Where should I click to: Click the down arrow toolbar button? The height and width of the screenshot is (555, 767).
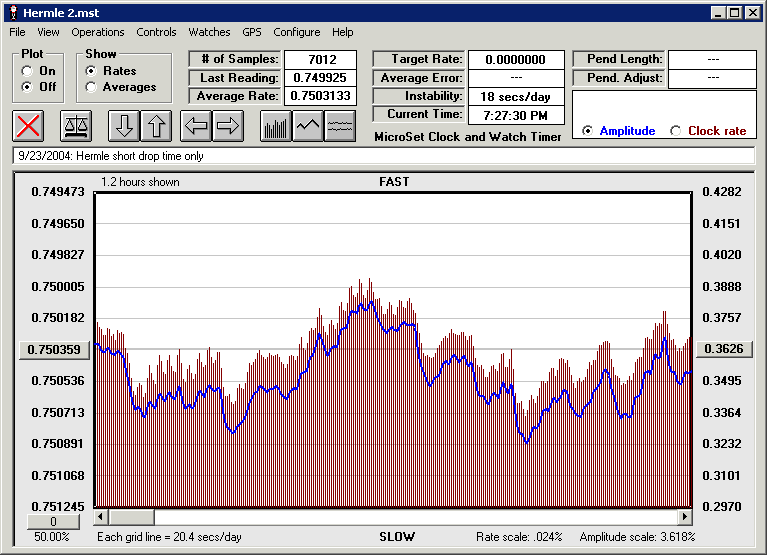click(x=124, y=126)
